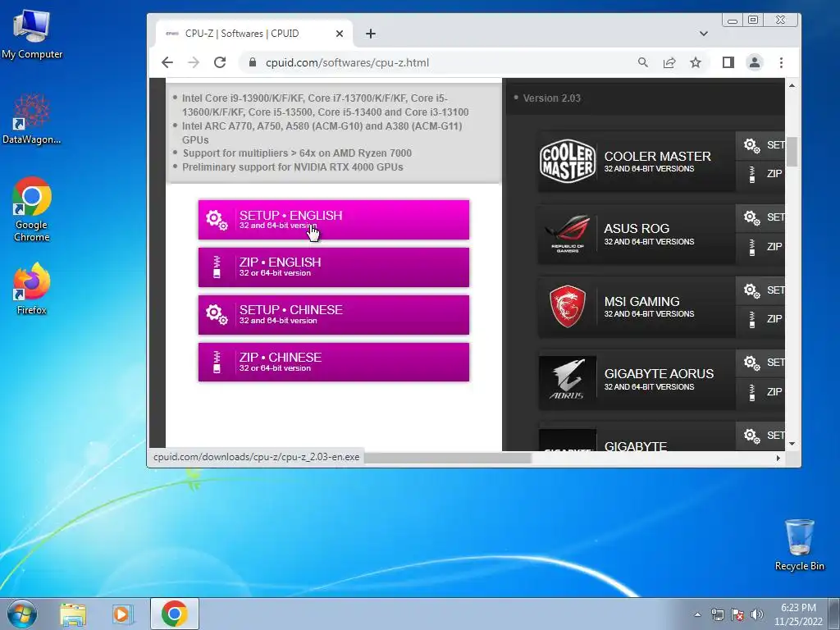Open DataWagon desktop shortcut

tap(32, 119)
